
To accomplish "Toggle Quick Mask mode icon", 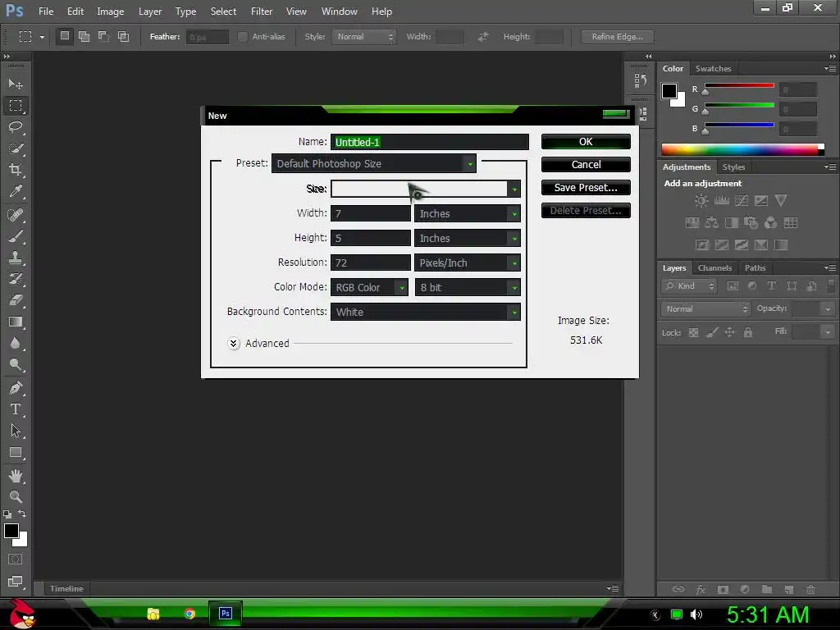I will click(x=16, y=559).
